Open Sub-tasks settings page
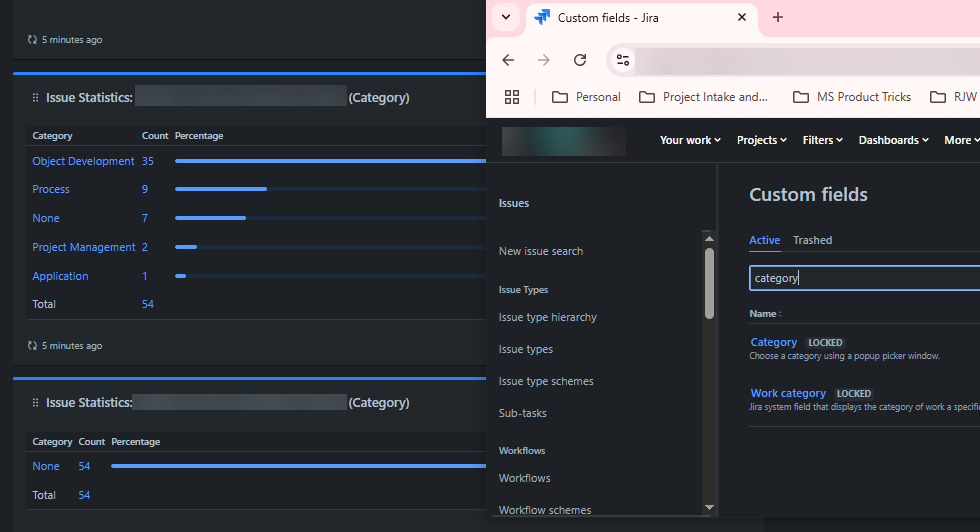The height and width of the screenshot is (532, 980). (522, 413)
